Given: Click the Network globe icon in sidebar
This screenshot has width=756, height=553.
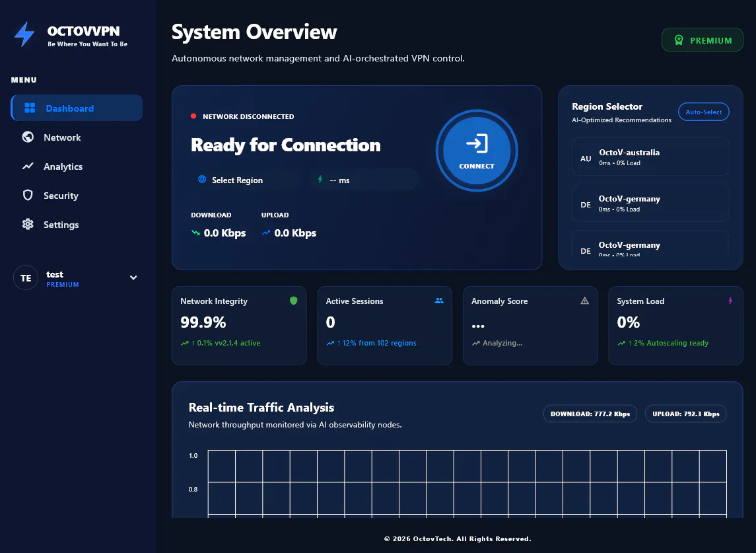Looking at the screenshot, I should (x=28, y=137).
